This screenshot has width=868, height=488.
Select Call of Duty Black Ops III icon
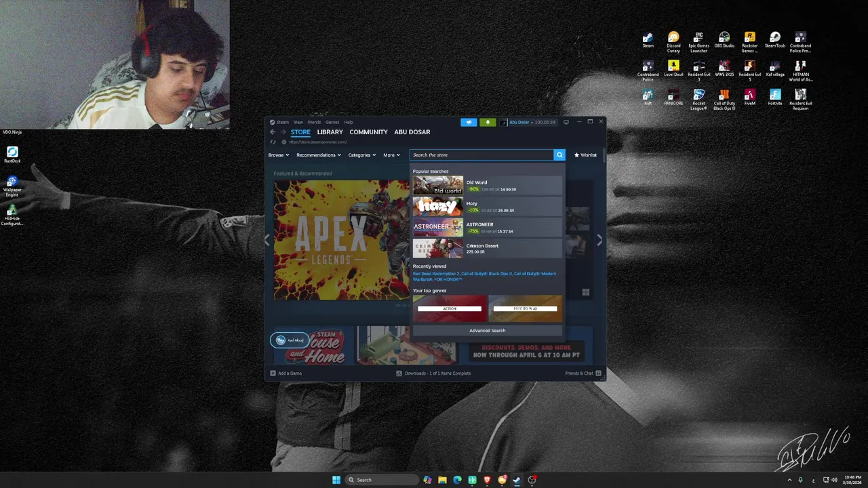[724, 100]
